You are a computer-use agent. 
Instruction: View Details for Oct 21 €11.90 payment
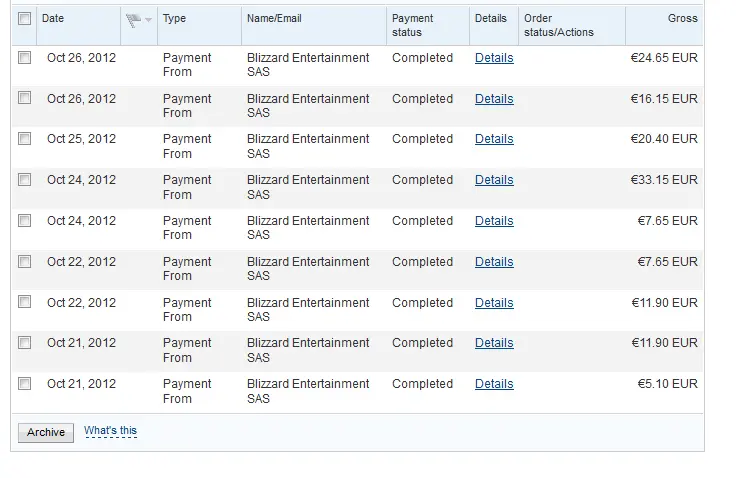pos(494,343)
